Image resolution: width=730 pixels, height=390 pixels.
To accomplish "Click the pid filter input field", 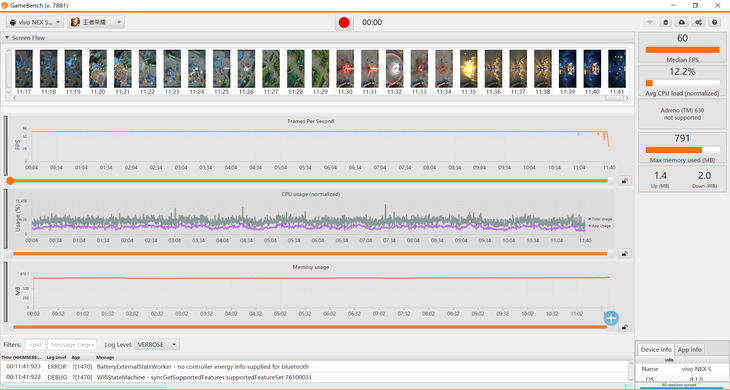I will tap(35, 344).
